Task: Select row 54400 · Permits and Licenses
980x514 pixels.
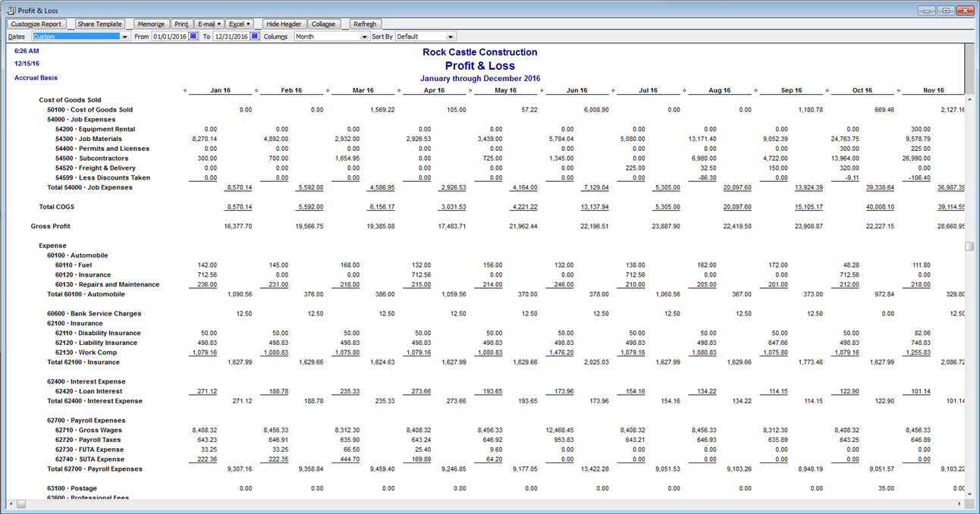Action: [102, 149]
